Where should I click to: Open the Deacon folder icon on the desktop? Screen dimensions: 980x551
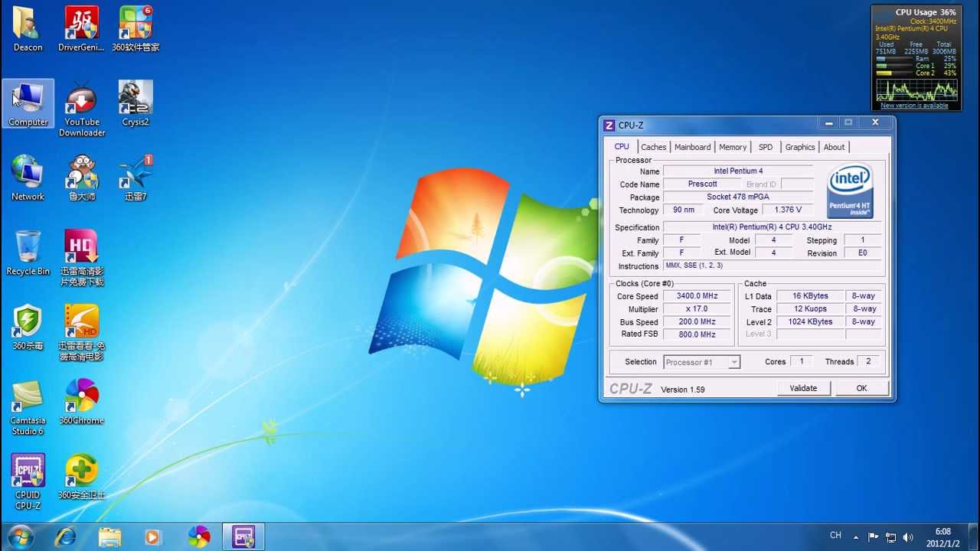28,29
